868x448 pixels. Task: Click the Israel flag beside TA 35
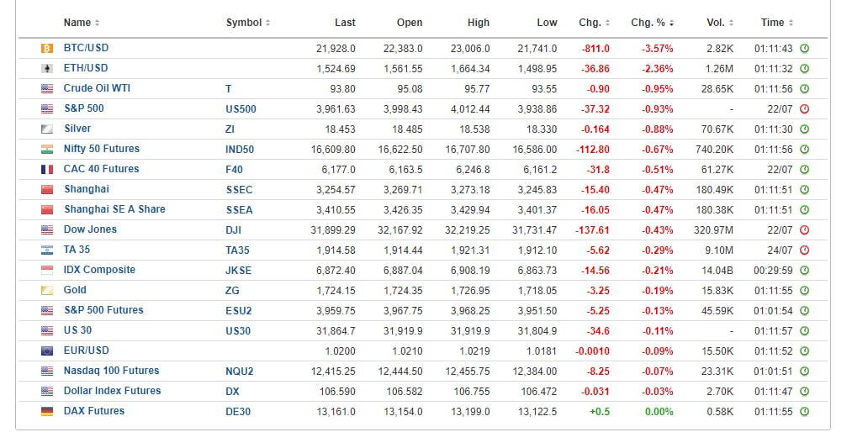click(x=47, y=250)
